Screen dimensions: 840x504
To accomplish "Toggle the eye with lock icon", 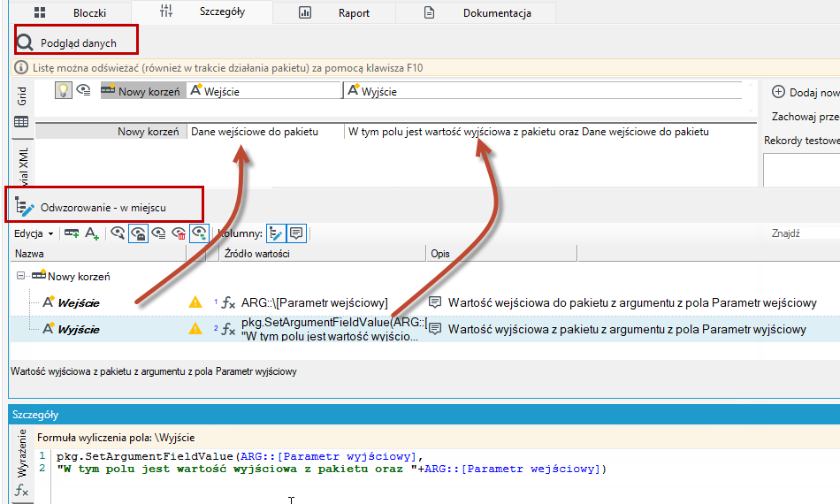I will point(138,233).
